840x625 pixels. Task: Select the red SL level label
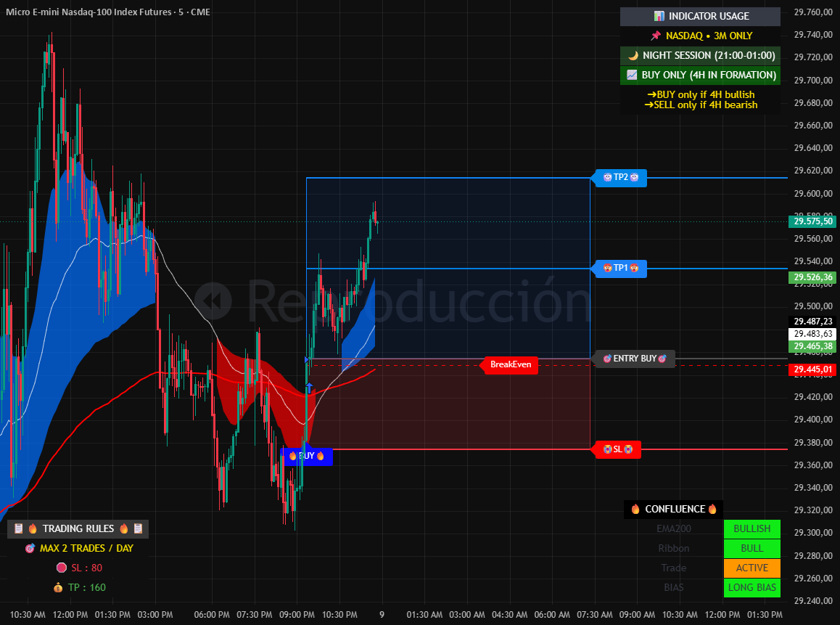tap(616, 449)
